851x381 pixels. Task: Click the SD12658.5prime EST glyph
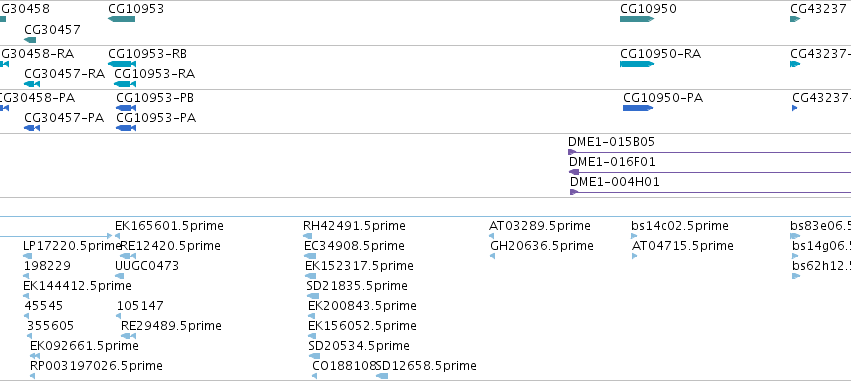tap(382, 376)
